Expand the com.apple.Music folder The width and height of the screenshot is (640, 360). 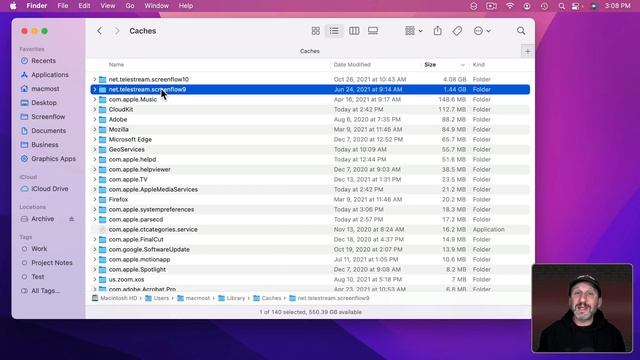95,99
